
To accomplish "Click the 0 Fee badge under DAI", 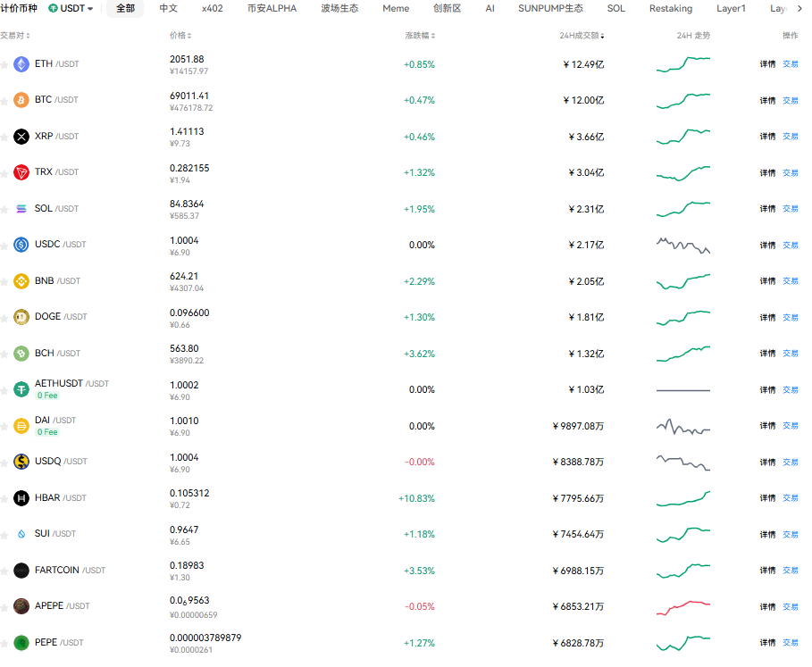I will pos(47,432).
